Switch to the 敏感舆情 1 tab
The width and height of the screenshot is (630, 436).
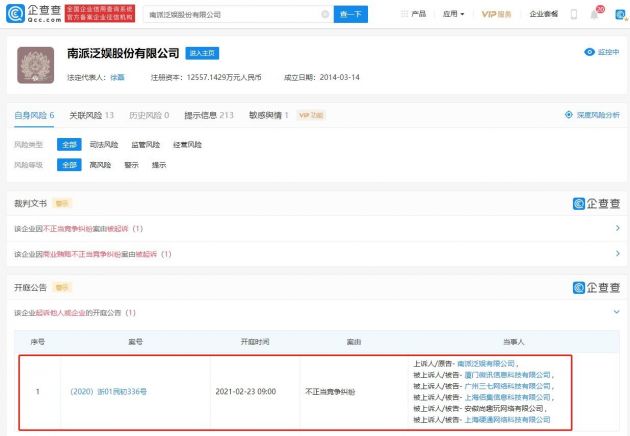269,116
